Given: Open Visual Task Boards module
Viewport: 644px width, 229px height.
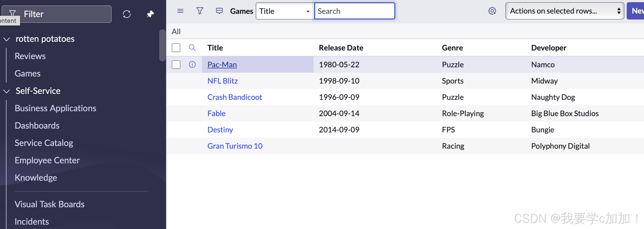Looking at the screenshot, I should pyautogui.click(x=50, y=204).
